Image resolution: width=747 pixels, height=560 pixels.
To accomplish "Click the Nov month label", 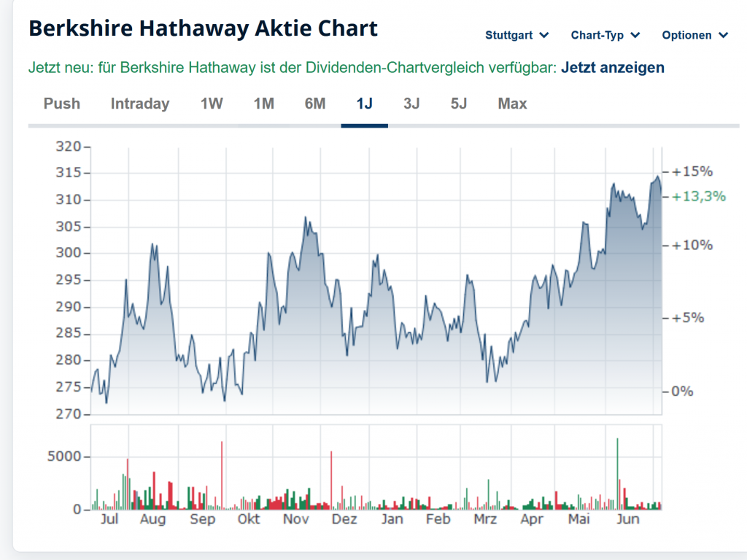I will tap(296, 519).
